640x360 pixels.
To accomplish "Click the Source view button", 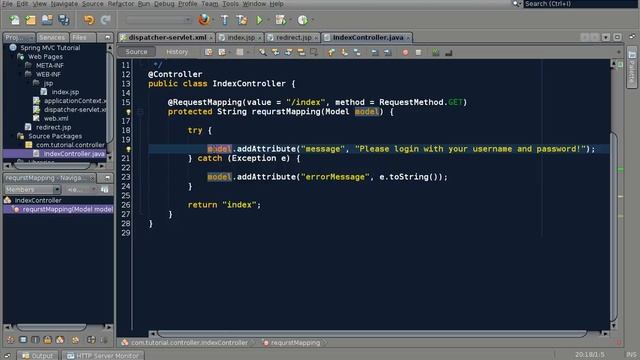I will click(136, 52).
